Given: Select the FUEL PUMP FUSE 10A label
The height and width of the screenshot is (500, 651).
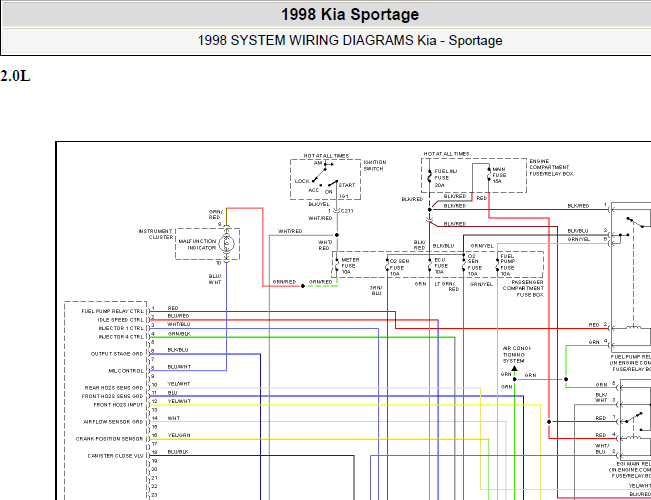Looking at the screenshot, I should tap(507, 265).
